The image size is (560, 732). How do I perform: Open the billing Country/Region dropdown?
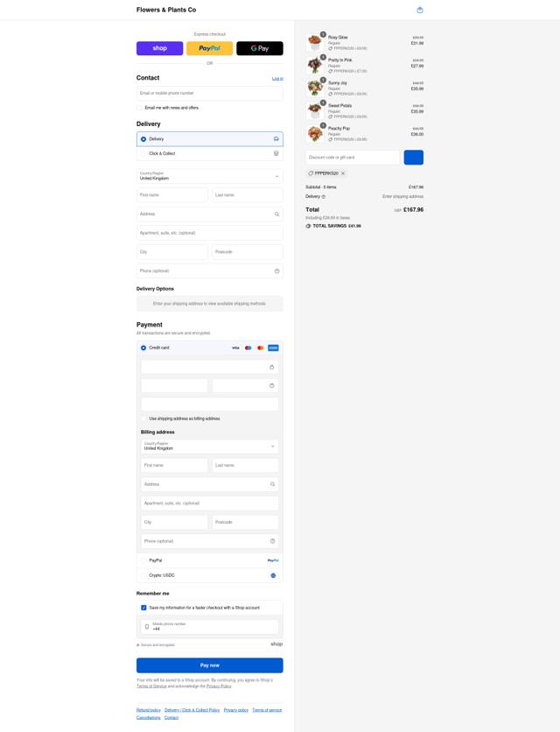(x=209, y=447)
